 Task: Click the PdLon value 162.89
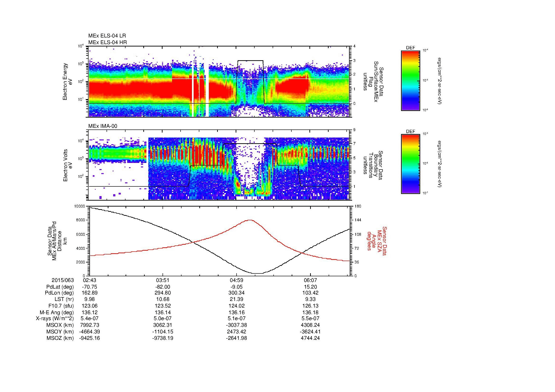[90, 293]
